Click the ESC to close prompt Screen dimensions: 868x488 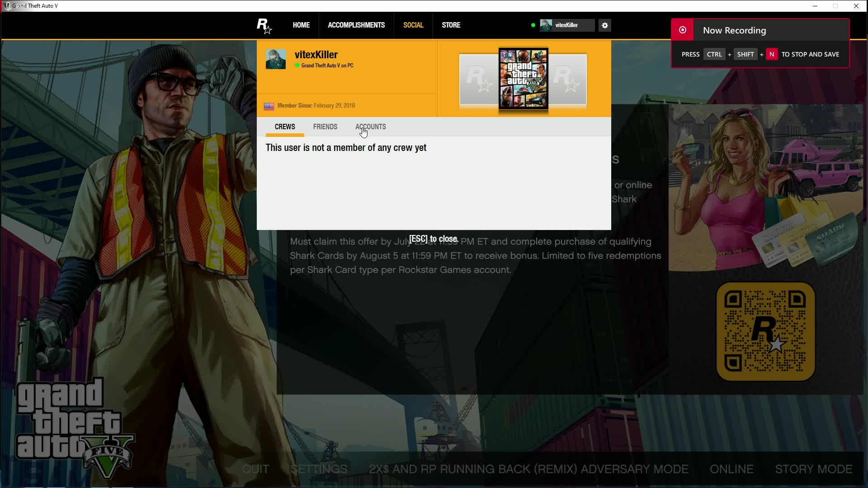click(x=434, y=239)
